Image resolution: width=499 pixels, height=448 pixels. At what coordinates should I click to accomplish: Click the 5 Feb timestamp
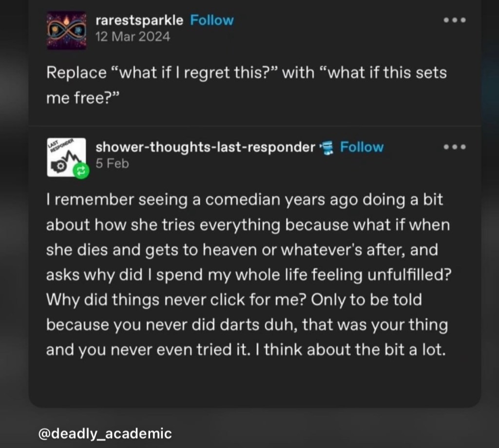112,163
